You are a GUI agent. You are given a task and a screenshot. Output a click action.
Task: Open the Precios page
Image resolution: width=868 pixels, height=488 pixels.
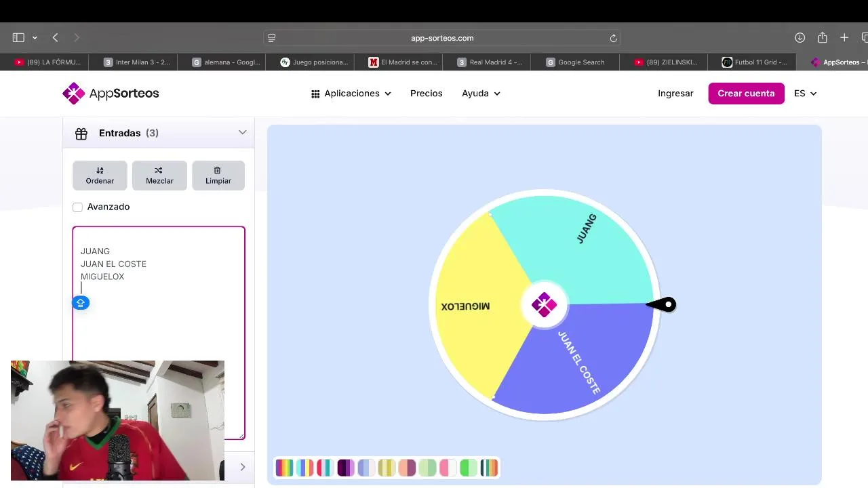tap(427, 94)
